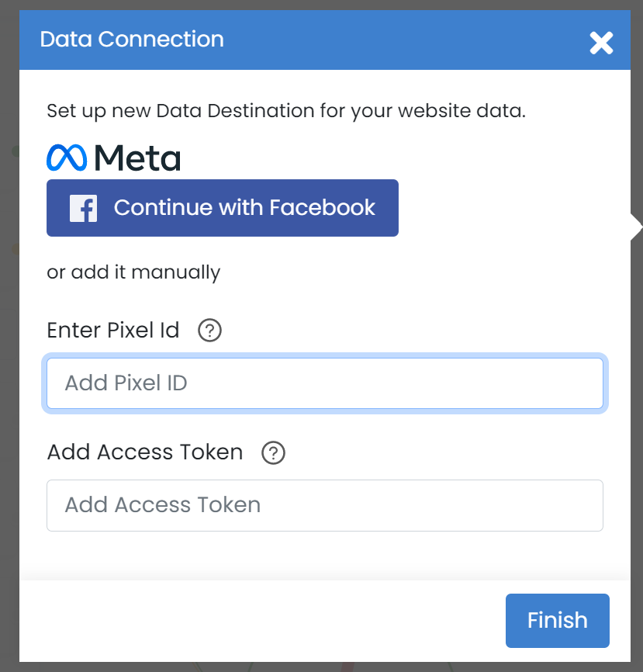
Task: Click the footer area left of Finish
Action: pyautogui.click(x=257, y=621)
